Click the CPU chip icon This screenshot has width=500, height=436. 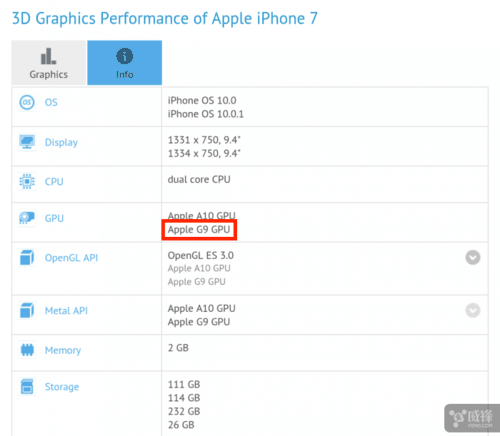[x=27, y=182]
